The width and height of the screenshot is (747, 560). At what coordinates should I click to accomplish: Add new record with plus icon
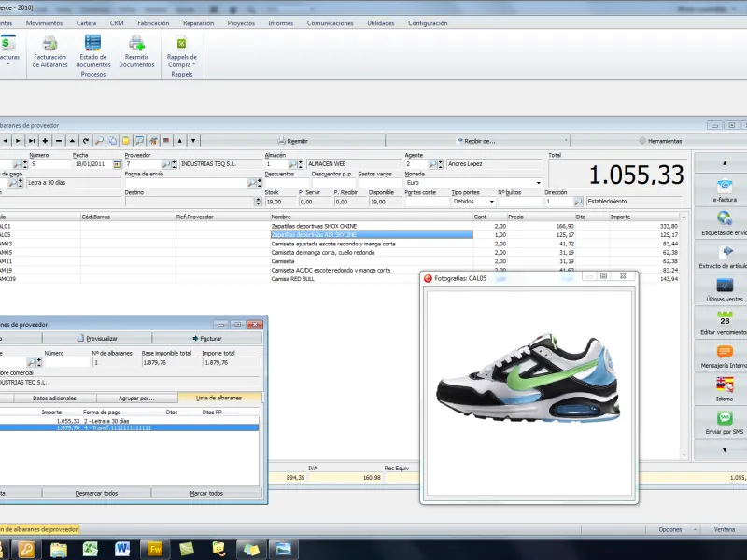(x=45, y=141)
